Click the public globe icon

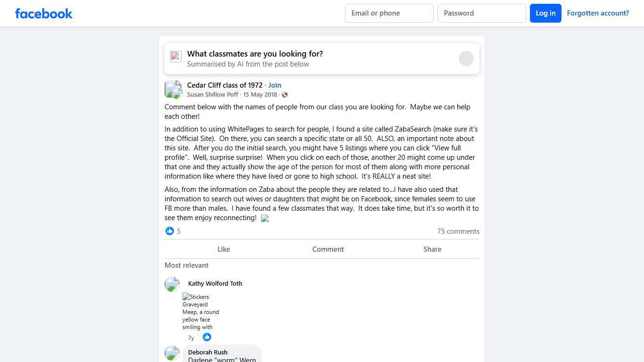coord(285,95)
